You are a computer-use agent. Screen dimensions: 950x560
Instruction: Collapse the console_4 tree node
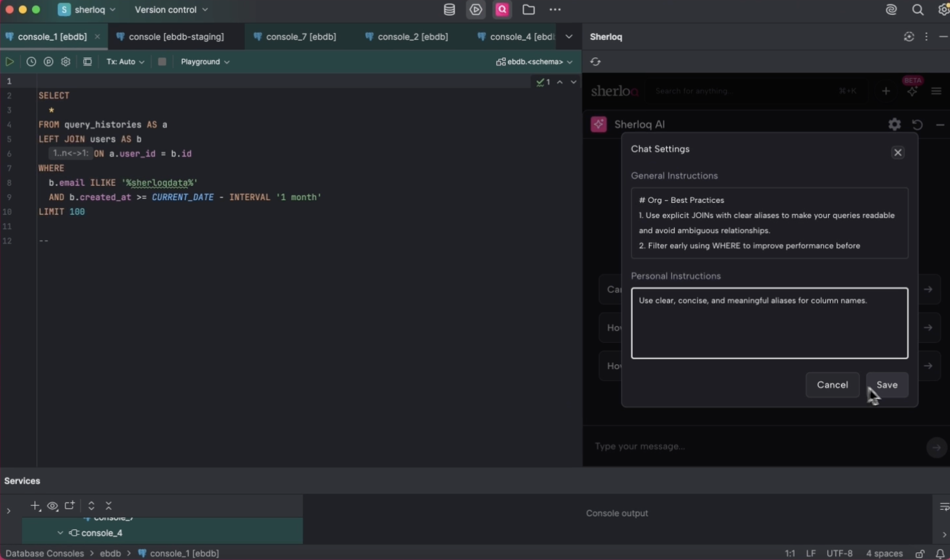(x=59, y=533)
